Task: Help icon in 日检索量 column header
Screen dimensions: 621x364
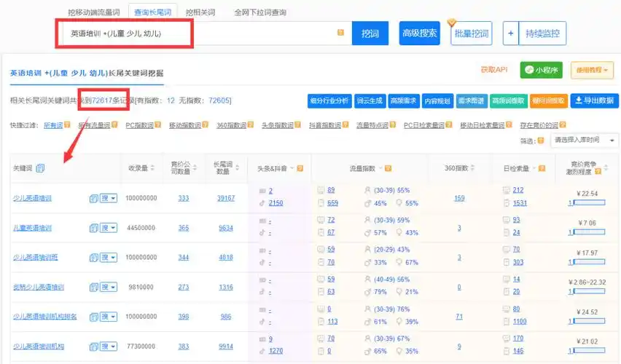Action: (x=542, y=168)
